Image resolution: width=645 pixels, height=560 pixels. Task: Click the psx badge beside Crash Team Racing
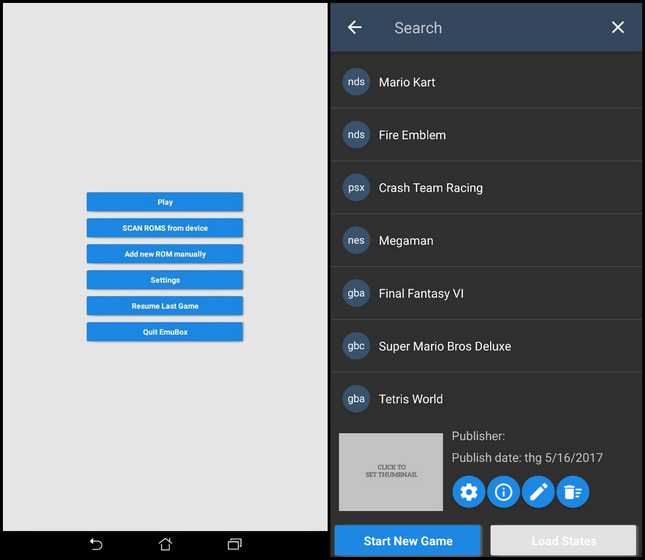pyautogui.click(x=356, y=187)
